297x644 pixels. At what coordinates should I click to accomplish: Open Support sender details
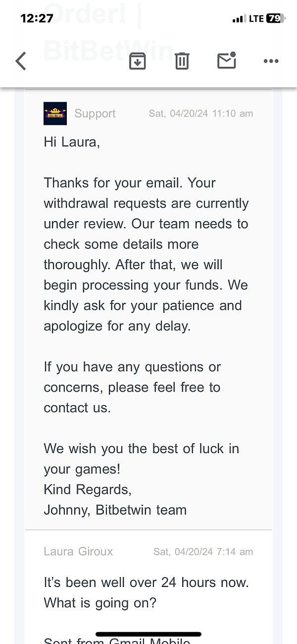95,114
